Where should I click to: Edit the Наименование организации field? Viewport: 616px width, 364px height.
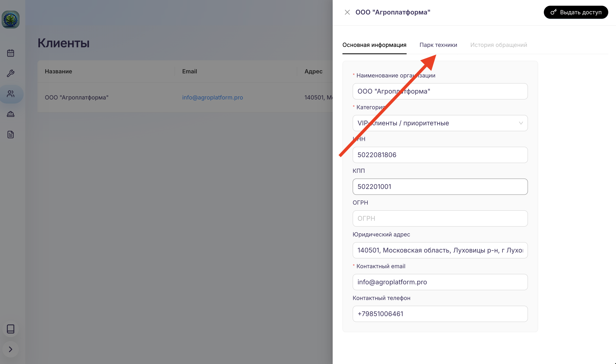coord(440,91)
